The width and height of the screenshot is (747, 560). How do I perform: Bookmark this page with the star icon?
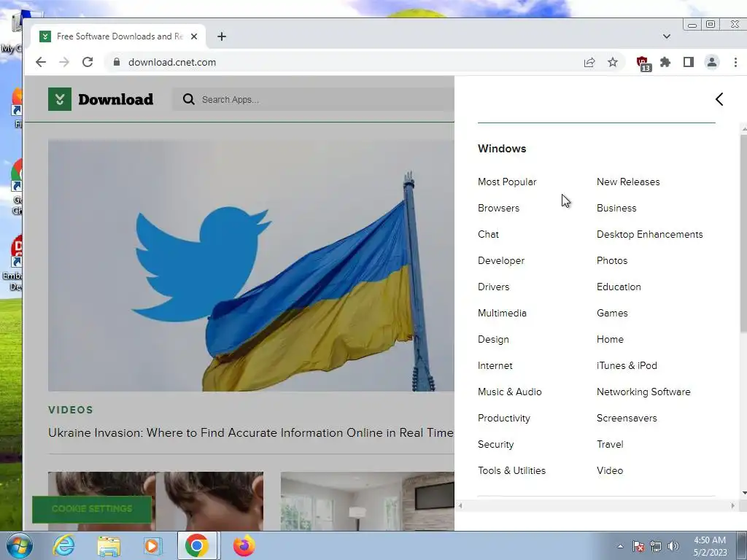pyautogui.click(x=613, y=63)
